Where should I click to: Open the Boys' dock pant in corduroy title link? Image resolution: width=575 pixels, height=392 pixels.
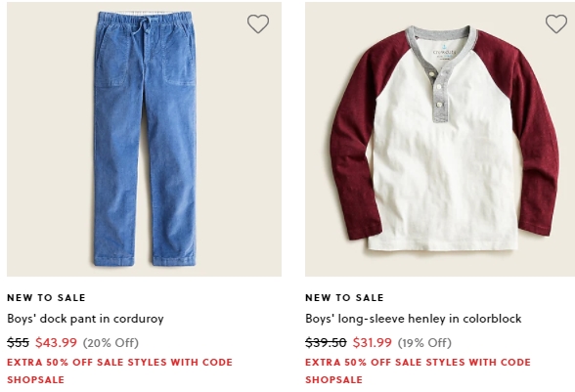pos(85,319)
